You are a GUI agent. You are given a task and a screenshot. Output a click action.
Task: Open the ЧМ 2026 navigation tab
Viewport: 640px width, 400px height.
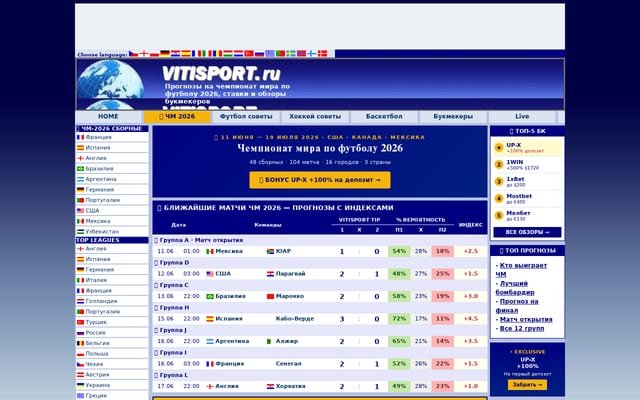tap(177, 116)
